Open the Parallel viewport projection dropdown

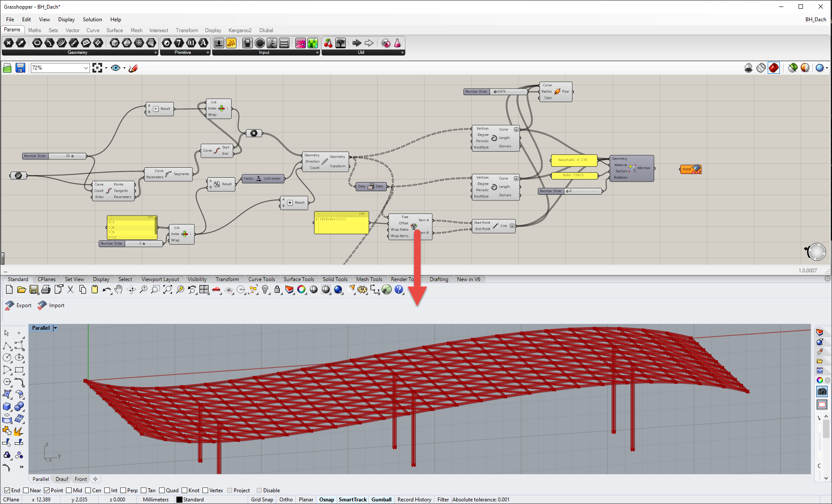[x=55, y=328]
